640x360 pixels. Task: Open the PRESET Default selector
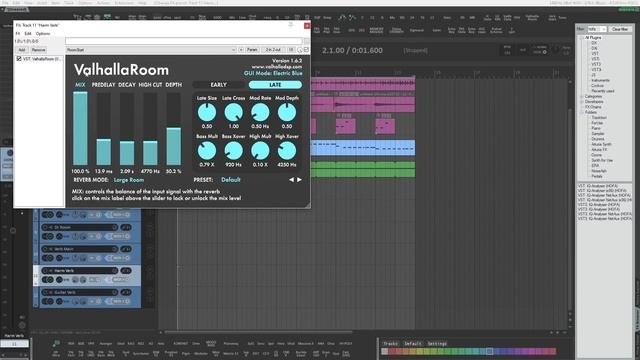point(231,180)
